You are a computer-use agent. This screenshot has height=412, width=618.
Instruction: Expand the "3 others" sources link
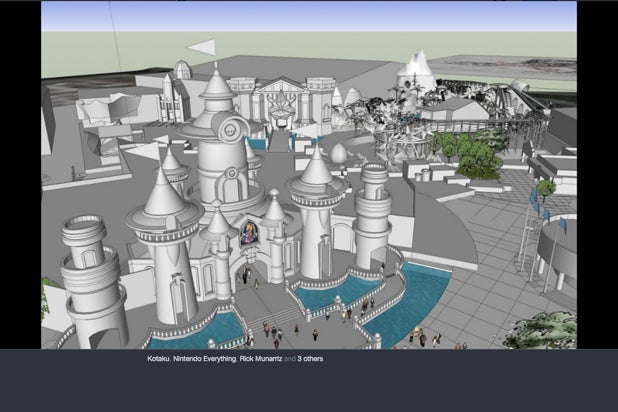tap(311, 358)
